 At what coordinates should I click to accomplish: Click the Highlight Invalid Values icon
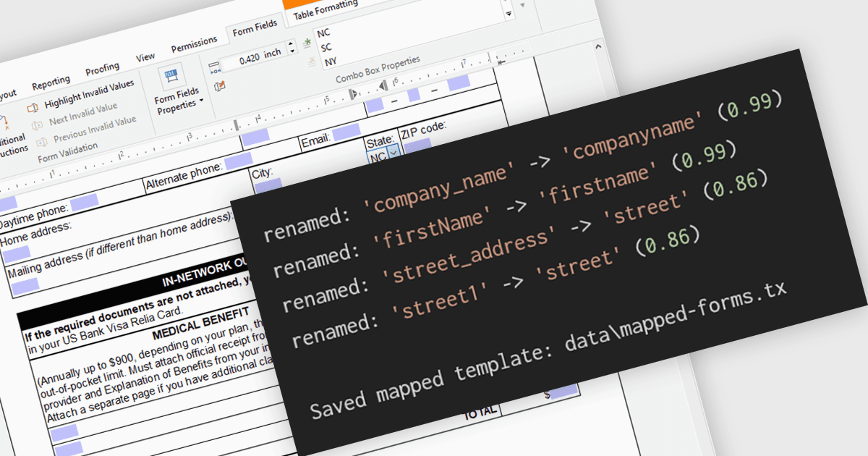33,109
